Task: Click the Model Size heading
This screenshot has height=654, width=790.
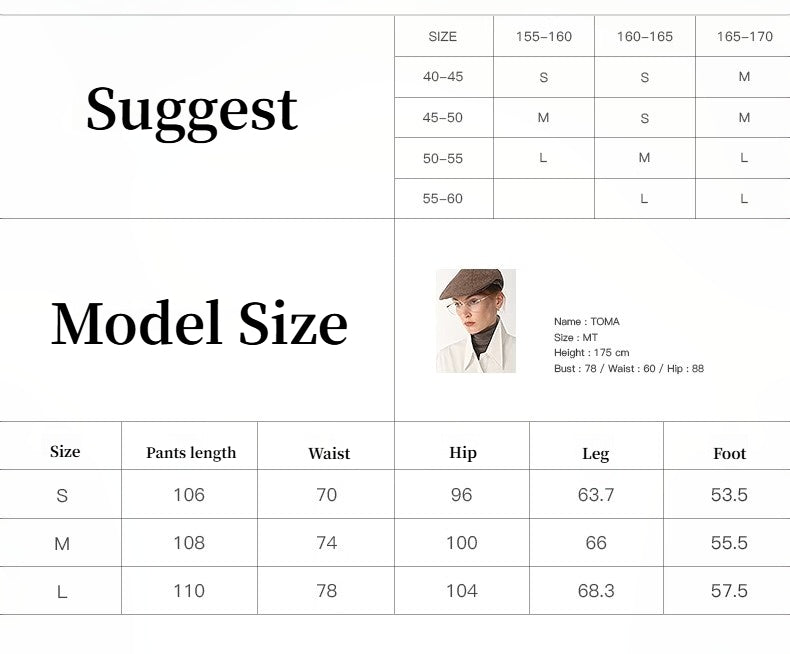Action: coord(199,324)
